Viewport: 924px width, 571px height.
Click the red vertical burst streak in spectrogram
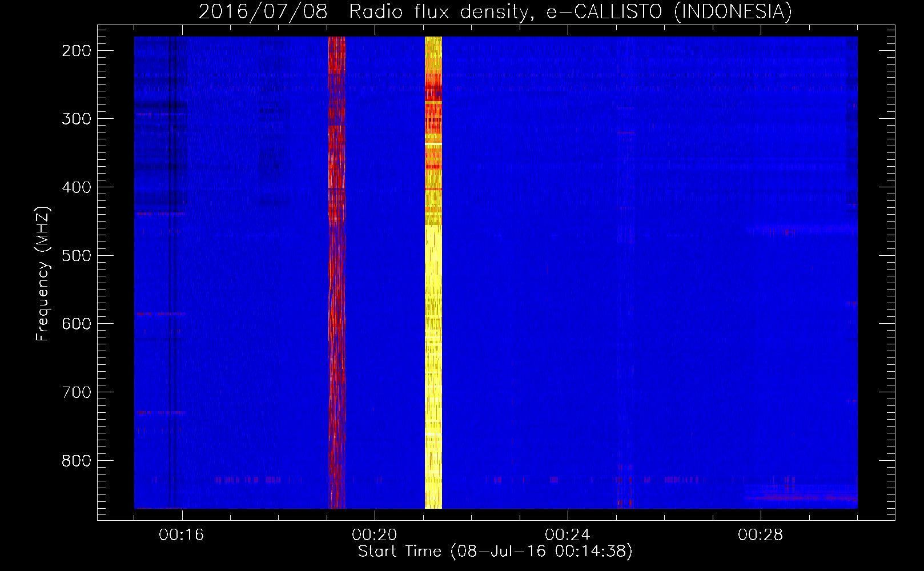[337, 272]
